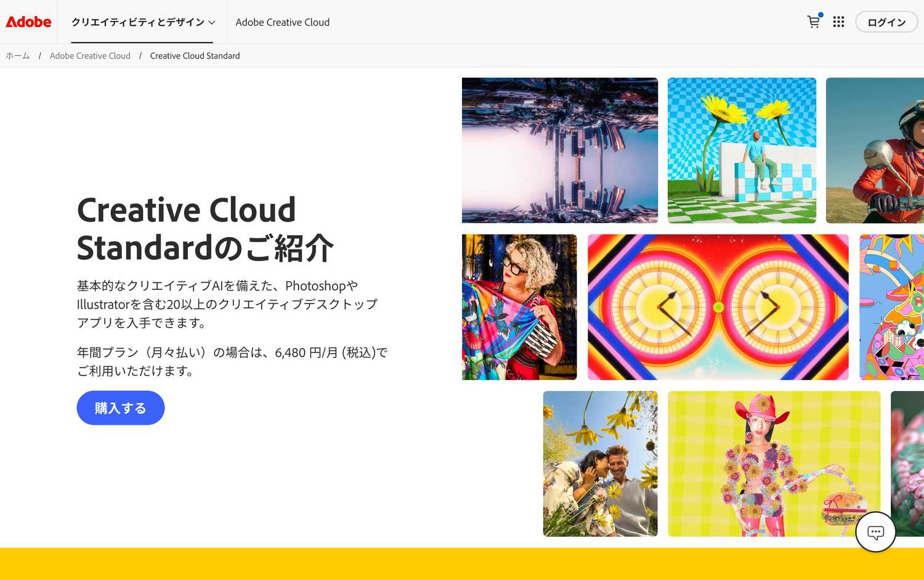Click Creative Cloud Standard breadcrumb text
This screenshot has width=924, height=580.
tap(195, 55)
